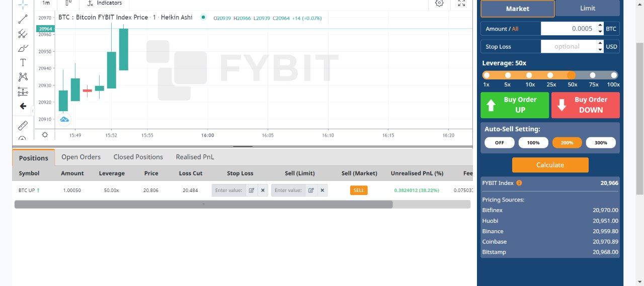Decrease the Stop Loss with down stepper

[x=600, y=50]
